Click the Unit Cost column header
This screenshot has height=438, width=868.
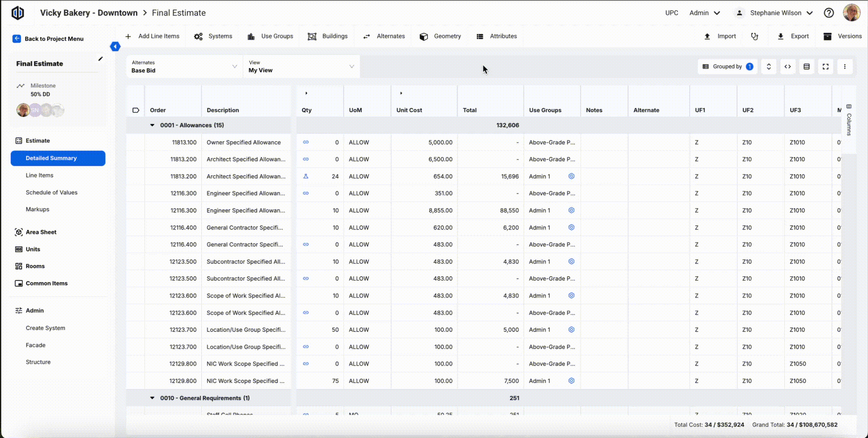(x=409, y=110)
